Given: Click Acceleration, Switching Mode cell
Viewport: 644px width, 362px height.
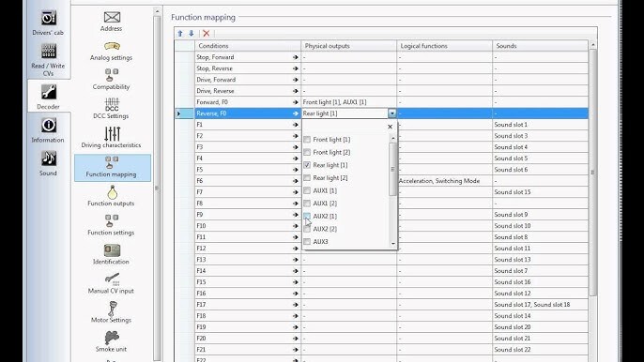Looking at the screenshot, I should pos(444,181).
